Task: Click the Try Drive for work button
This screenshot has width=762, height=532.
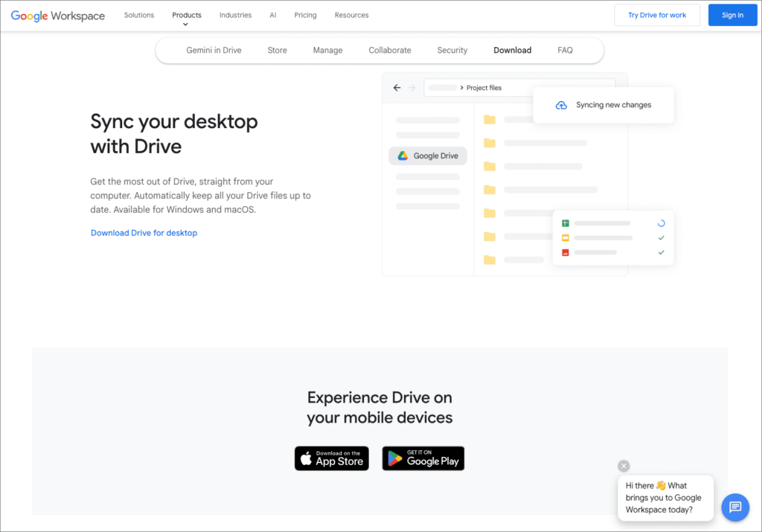Action: [x=657, y=15]
